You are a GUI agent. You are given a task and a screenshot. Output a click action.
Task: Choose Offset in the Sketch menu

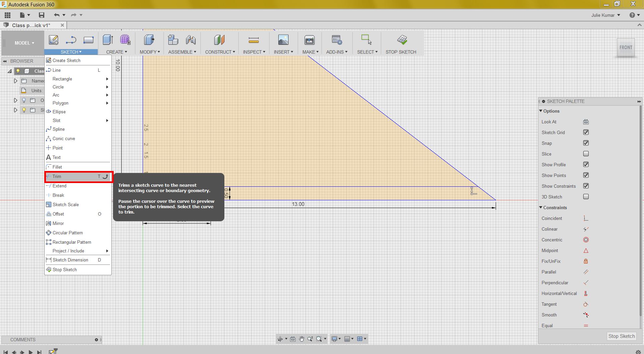pos(78,214)
